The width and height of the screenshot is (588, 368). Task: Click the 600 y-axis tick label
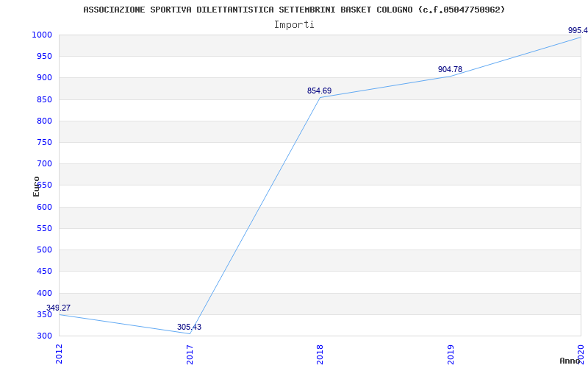pos(44,207)
